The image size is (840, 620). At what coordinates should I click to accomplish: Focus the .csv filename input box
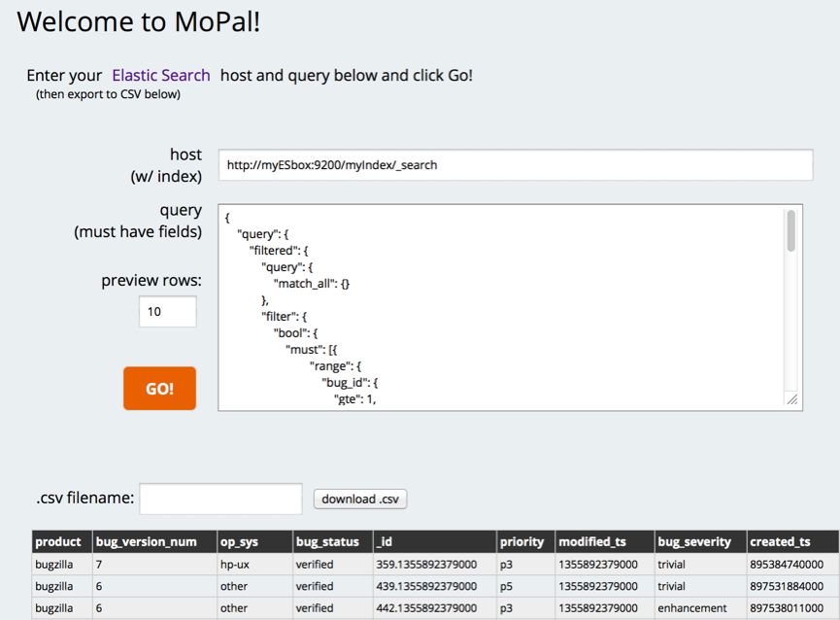[x=220, y=499]
